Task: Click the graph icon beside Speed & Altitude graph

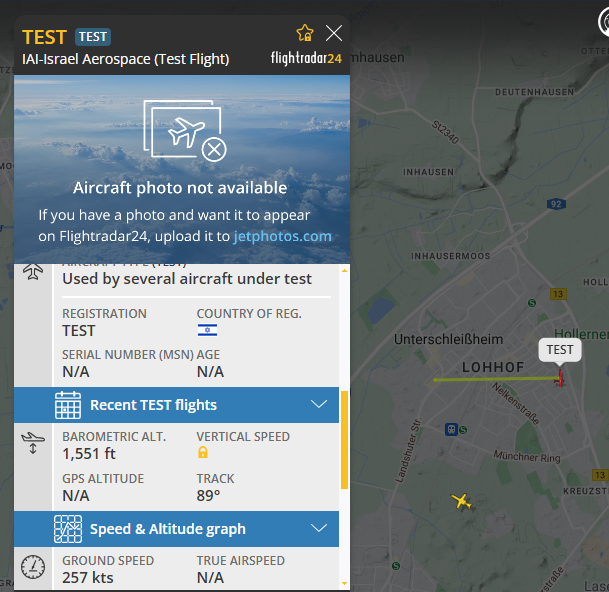Action: (68, 529)
